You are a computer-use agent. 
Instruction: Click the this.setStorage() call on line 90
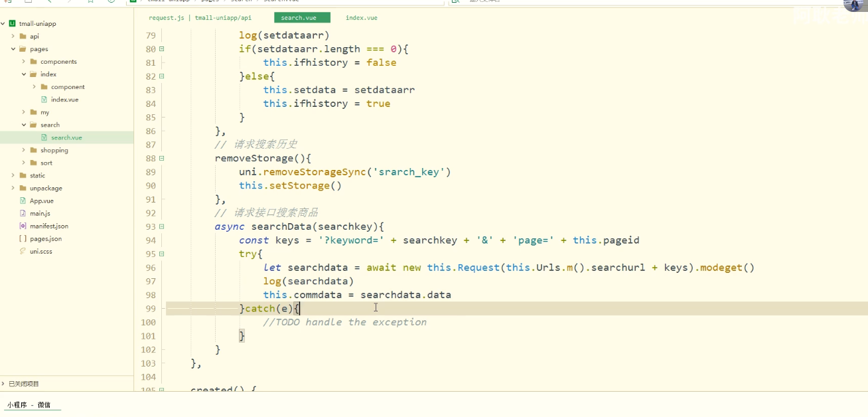291,186
